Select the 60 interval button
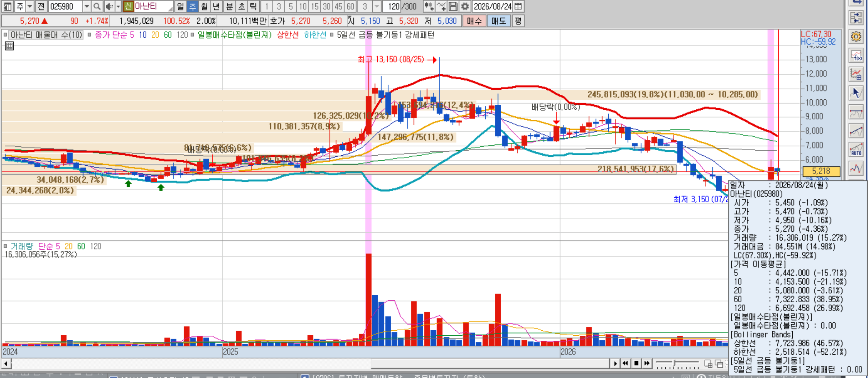 click(350, 6)
